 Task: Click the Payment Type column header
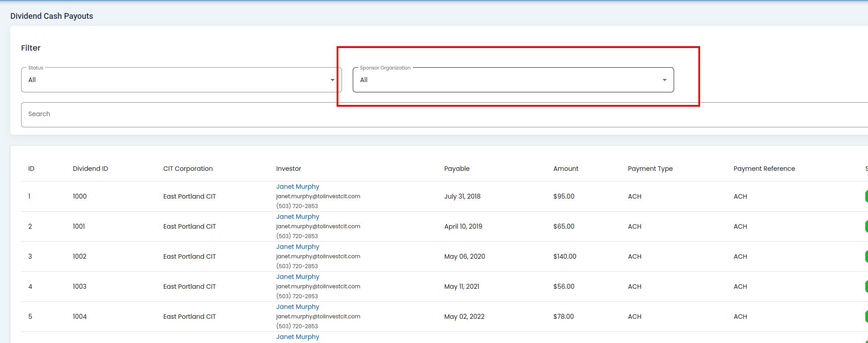tap(650, 169)
